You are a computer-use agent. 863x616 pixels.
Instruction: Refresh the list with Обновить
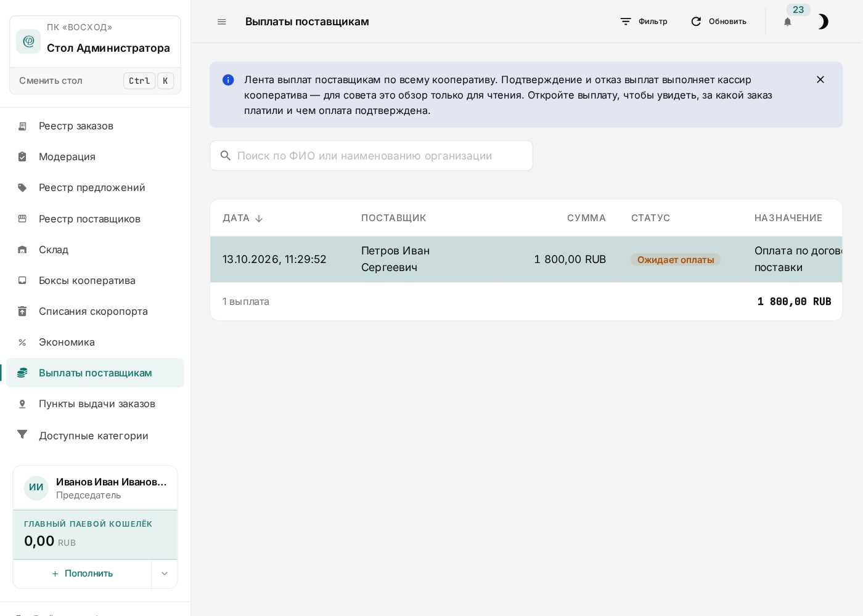point(718,22)
